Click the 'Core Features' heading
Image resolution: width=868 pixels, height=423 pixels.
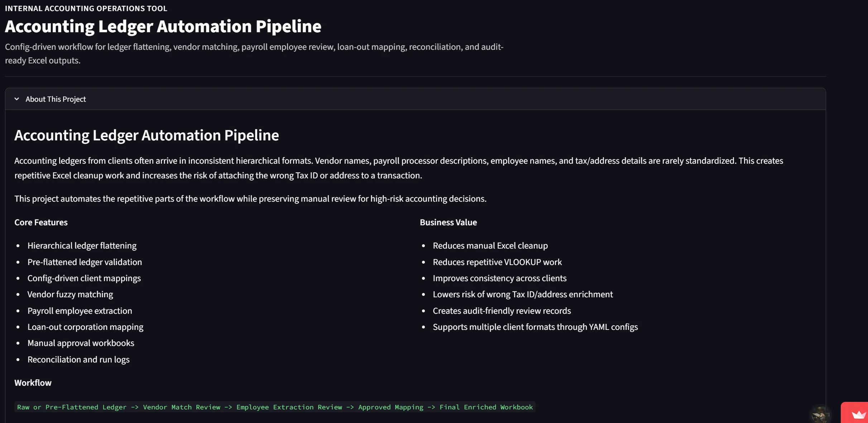pyautogui.click(x=41, y=222)
